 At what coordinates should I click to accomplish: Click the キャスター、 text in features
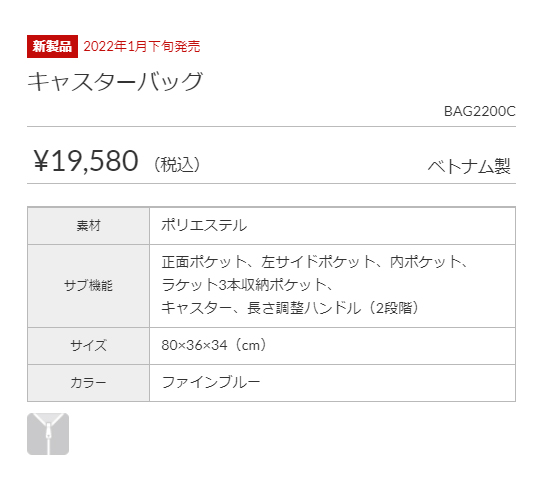click(x=201, y=308)
